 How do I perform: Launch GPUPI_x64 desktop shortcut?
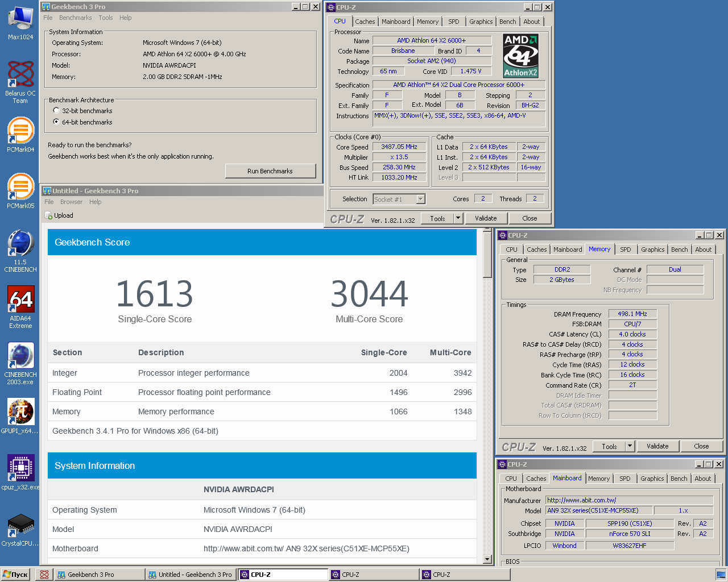(x=20, y=416)
